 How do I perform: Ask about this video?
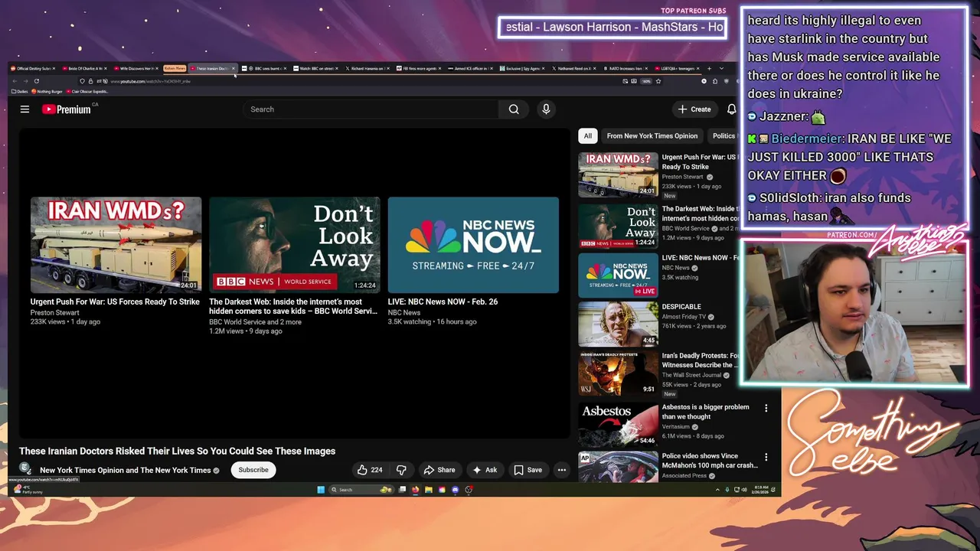click(485, 470)
